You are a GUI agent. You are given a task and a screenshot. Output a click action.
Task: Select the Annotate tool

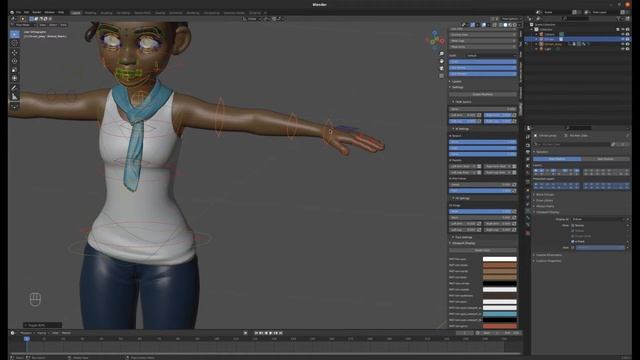coord(15,88)
